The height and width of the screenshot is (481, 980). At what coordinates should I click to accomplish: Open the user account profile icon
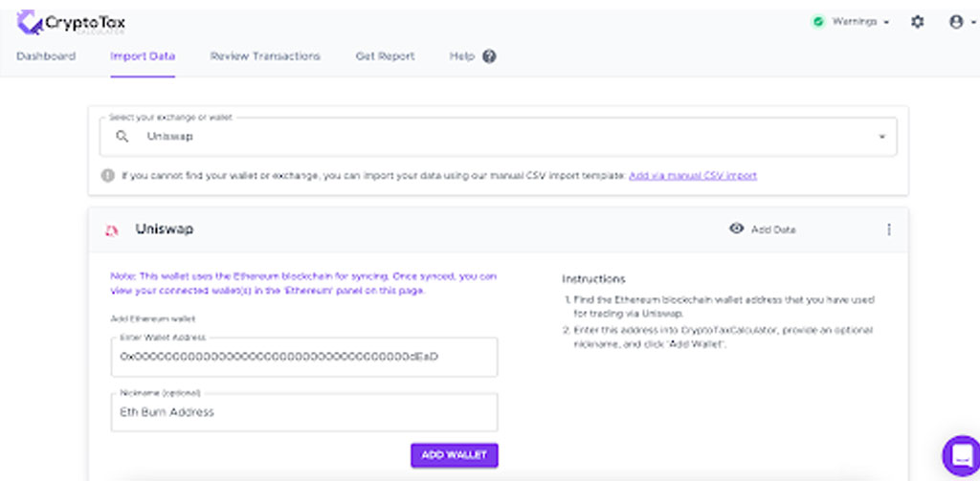pyautogui.click(x=956, y=22)
